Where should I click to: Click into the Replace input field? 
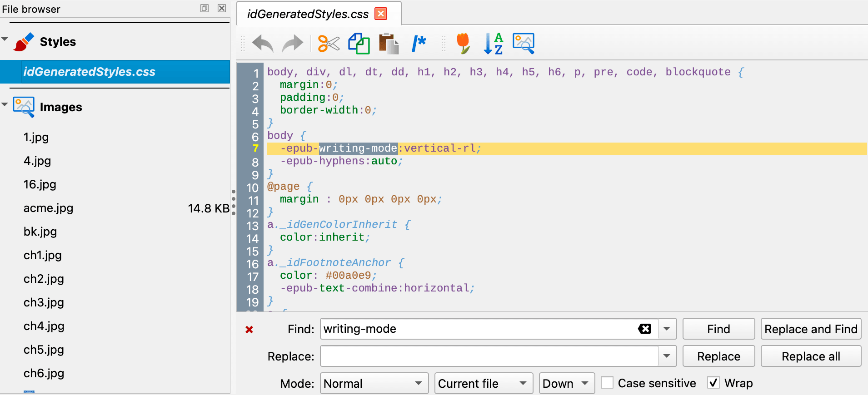point(489,356)
